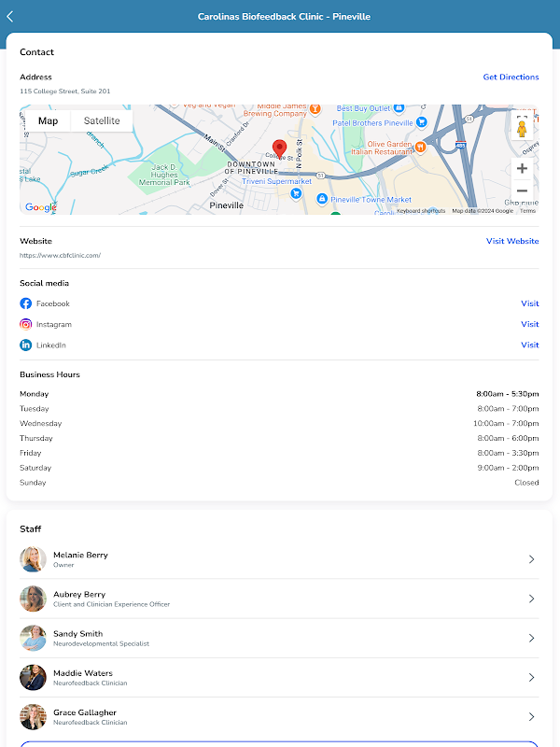Select Patel Brothers Pineville cart marker
This screenshot has height=747, width=560.
pos(421,122)
